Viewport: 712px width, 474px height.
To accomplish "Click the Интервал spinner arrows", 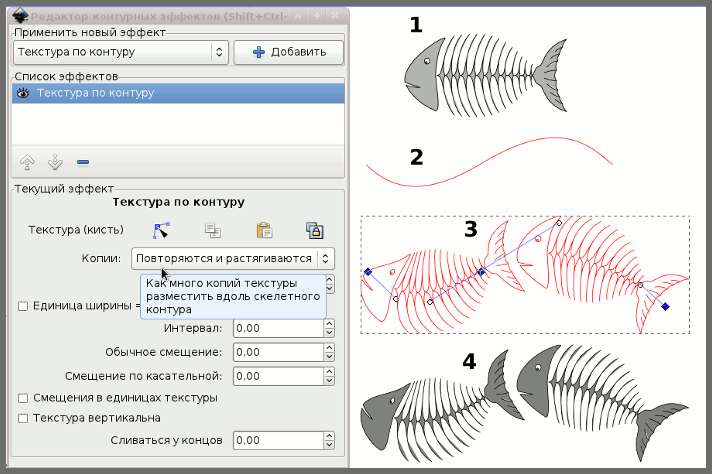I will (329, 327).
